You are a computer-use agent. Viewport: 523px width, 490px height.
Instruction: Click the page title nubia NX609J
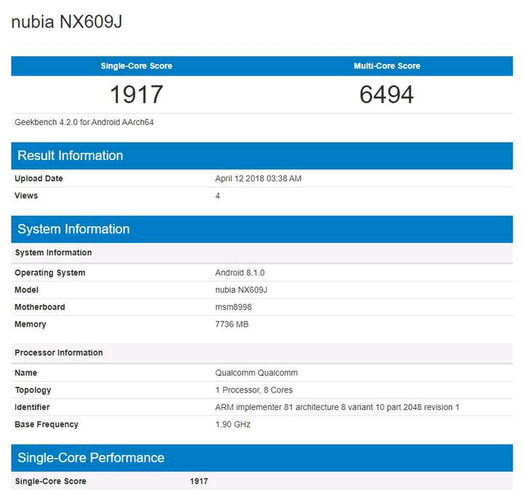pyautogui.click(x=67, y=22)
